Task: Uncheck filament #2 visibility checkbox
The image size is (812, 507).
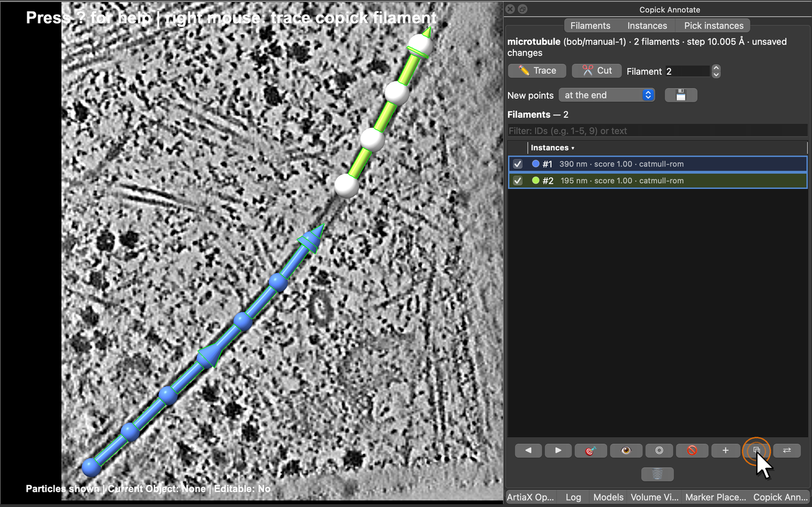Action: [x=518, y=181]
